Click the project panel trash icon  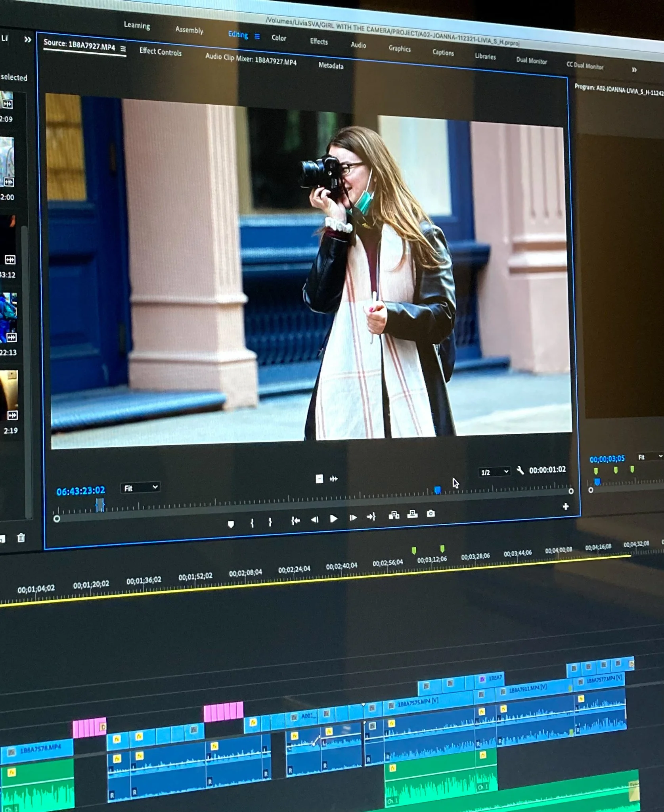pos(21,538)
